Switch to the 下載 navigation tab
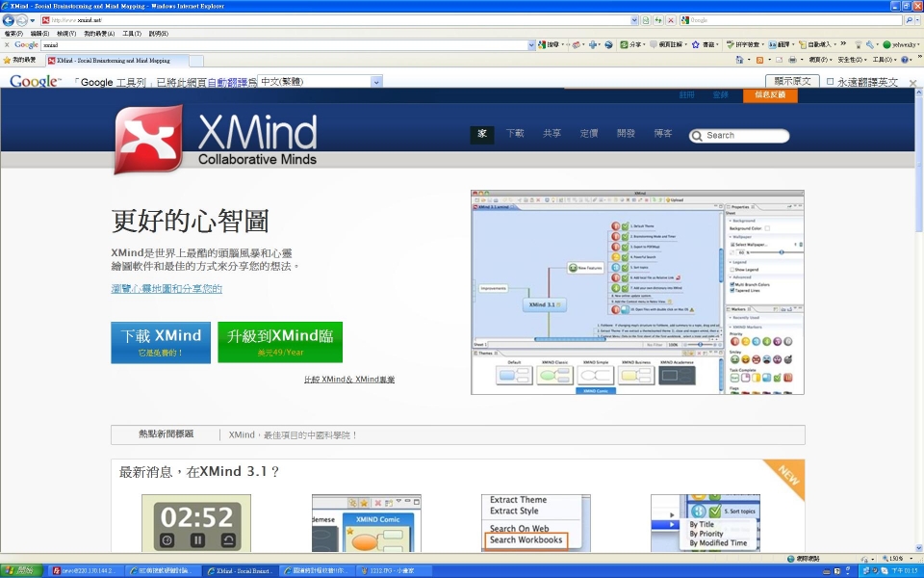 point(515,134)
